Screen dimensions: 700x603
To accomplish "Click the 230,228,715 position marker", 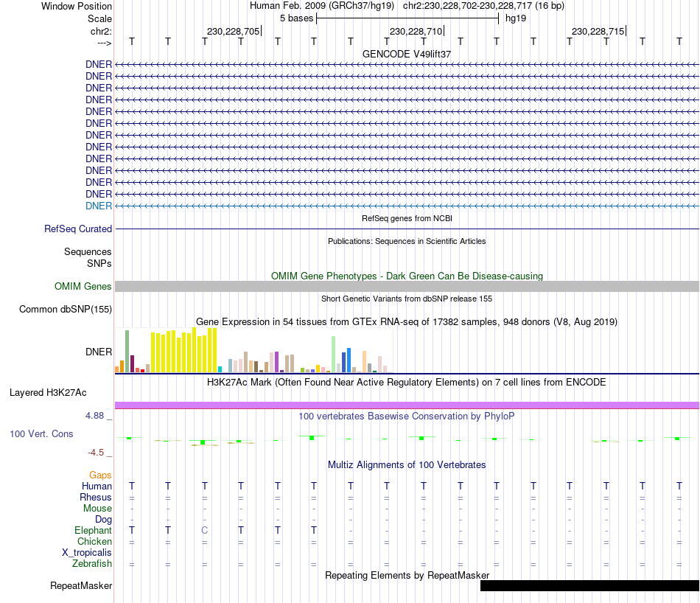I will pos(598,31).
